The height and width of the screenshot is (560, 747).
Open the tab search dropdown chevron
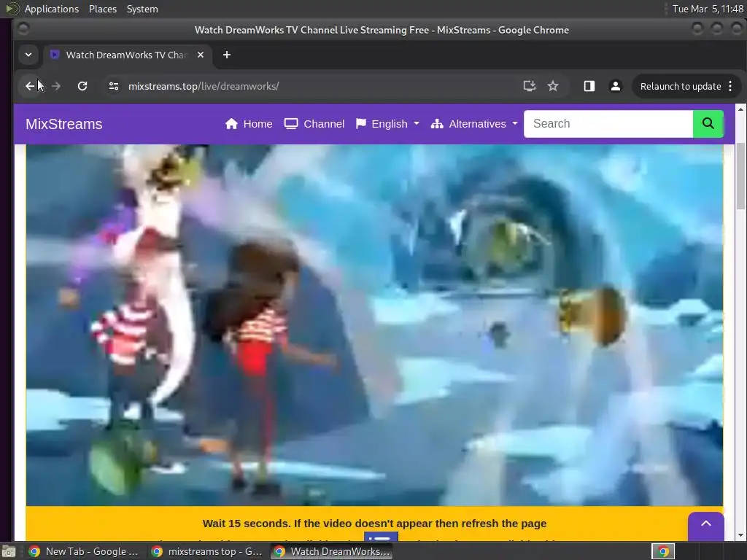[28, 55]
